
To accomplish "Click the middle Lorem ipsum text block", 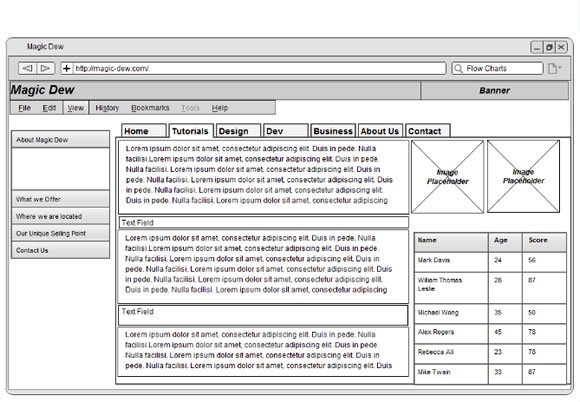I will coord(263,267).
